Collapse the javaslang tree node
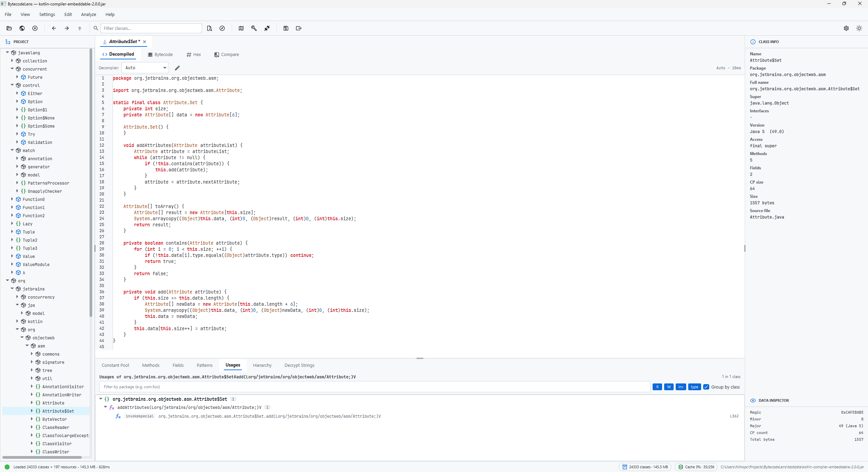The image size is (868, 472). coord(7,53)
